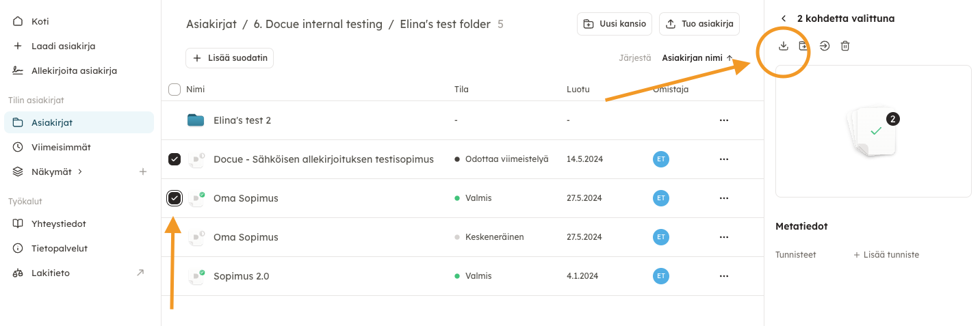Open the Lisää suodatin filter dropdown
Viewport: 980px width, 326px height.
229,58
